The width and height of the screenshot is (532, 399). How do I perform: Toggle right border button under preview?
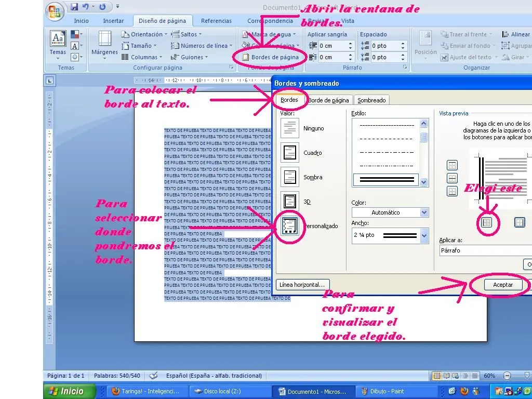520,222
